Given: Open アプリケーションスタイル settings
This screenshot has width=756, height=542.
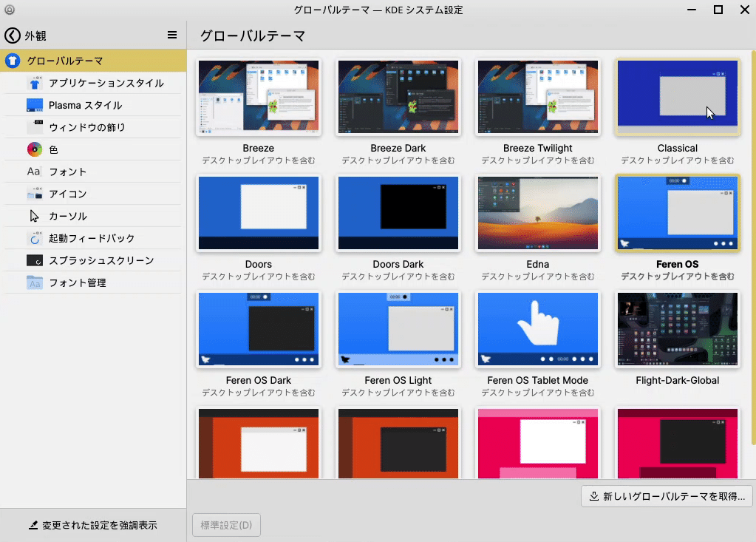Looking at the screenshot, I should click(92, 83).
